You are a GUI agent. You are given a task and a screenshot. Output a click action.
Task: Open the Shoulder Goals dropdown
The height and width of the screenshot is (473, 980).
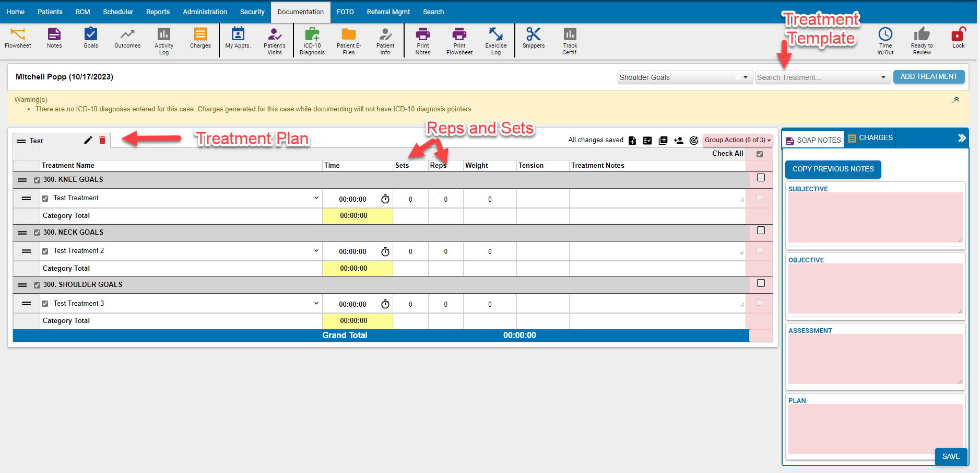pyautogui.click(x=745, y=77)
